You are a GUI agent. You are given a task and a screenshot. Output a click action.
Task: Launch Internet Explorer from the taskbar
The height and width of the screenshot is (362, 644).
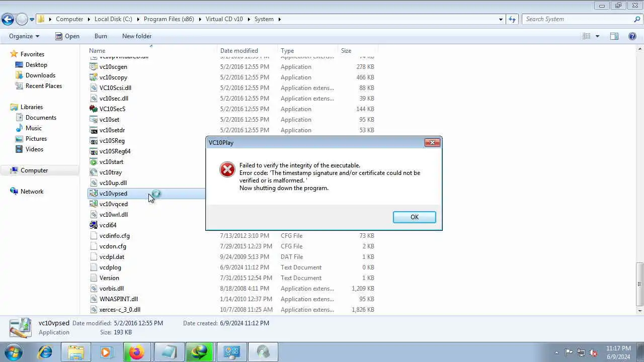pyautogui.click(x=45, y=352)
